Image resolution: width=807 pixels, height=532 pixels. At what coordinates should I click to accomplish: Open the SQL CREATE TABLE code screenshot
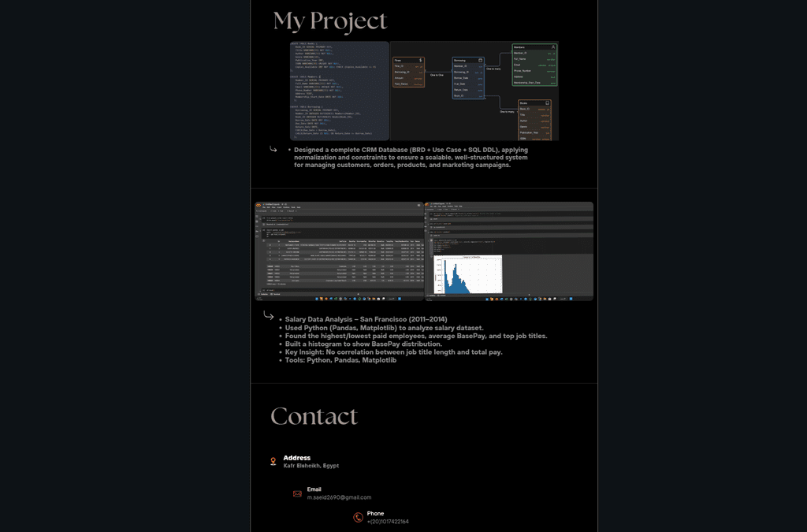340,91
